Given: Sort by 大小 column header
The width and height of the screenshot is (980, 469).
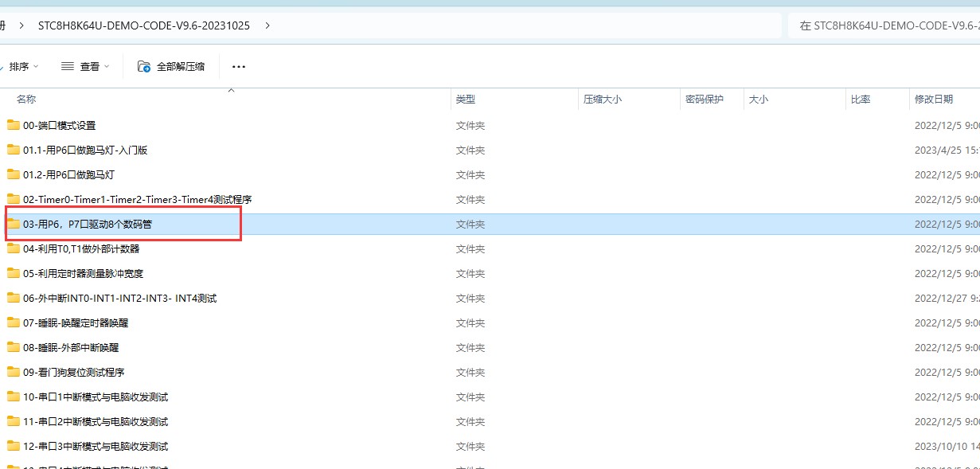Looking at the screenshot, I should [x=758, y=100].
